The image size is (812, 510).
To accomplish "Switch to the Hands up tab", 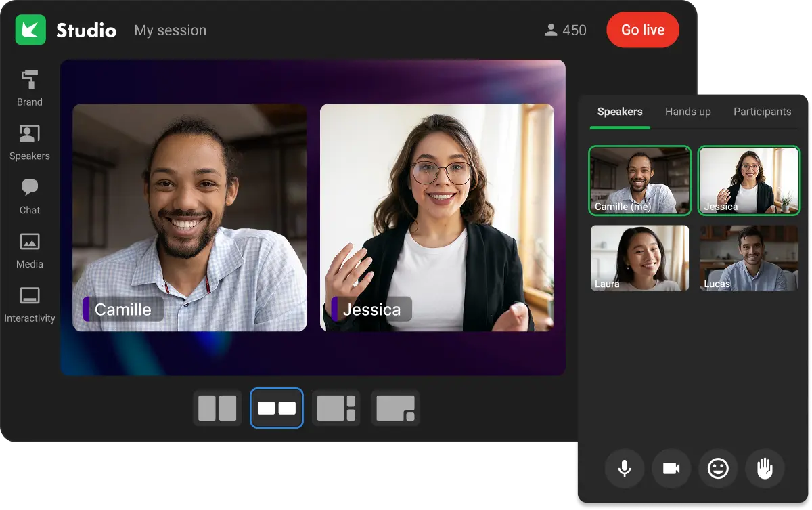I will (x=687, y=111).
